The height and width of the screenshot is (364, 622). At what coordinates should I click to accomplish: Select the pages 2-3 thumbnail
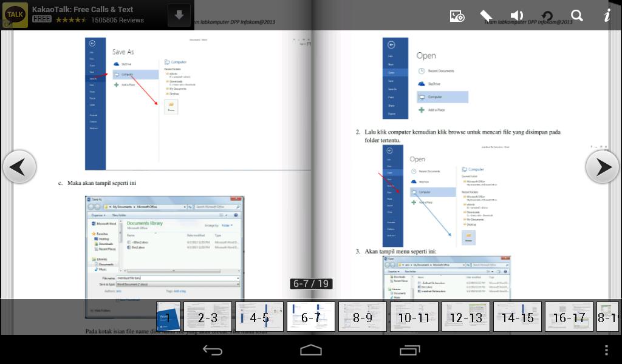pos(207,317)
